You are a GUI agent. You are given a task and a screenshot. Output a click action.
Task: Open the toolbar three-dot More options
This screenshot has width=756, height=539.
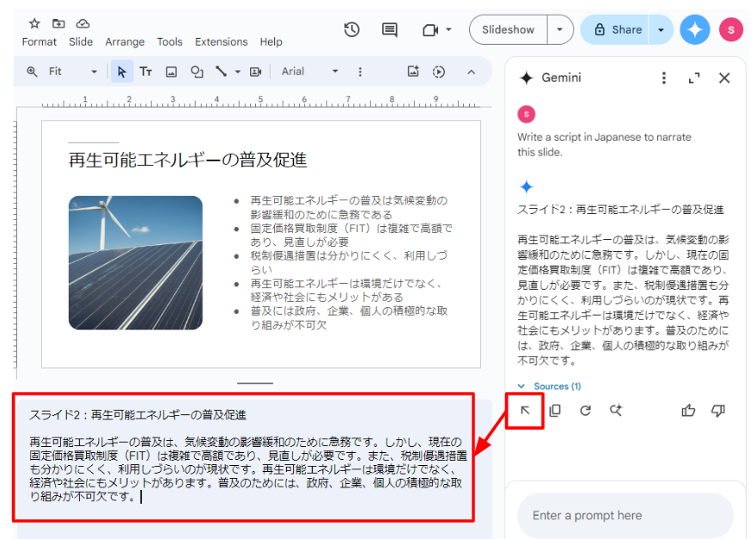click(x=360, y=72)
